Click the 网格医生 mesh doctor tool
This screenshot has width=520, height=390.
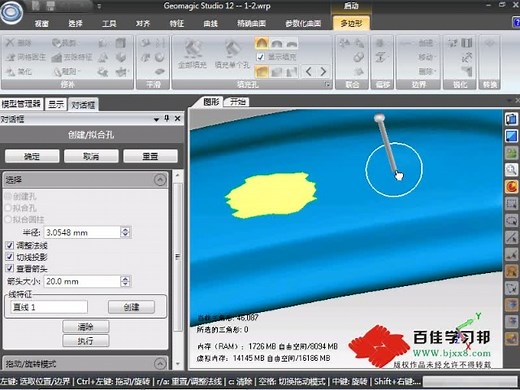click(x=26, y=57)
